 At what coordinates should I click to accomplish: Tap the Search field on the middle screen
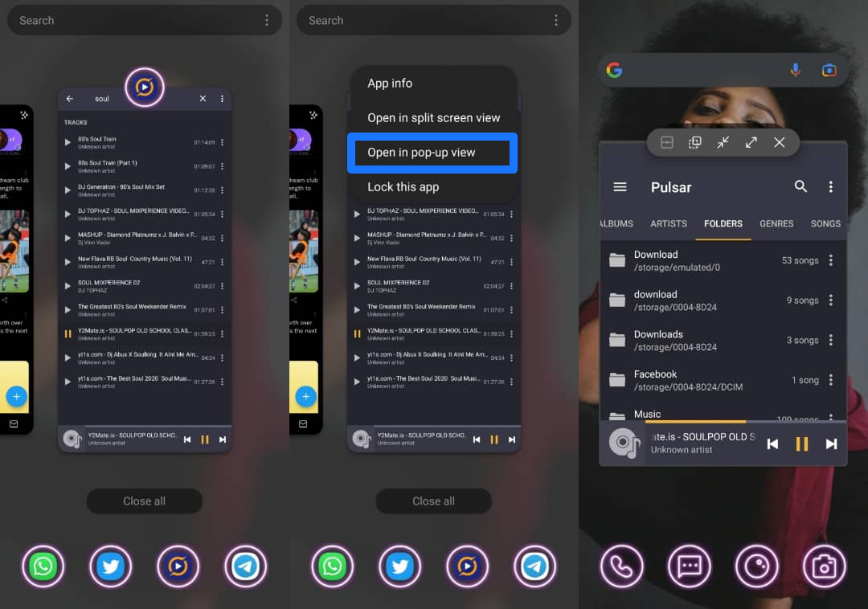tap(433, 20)
